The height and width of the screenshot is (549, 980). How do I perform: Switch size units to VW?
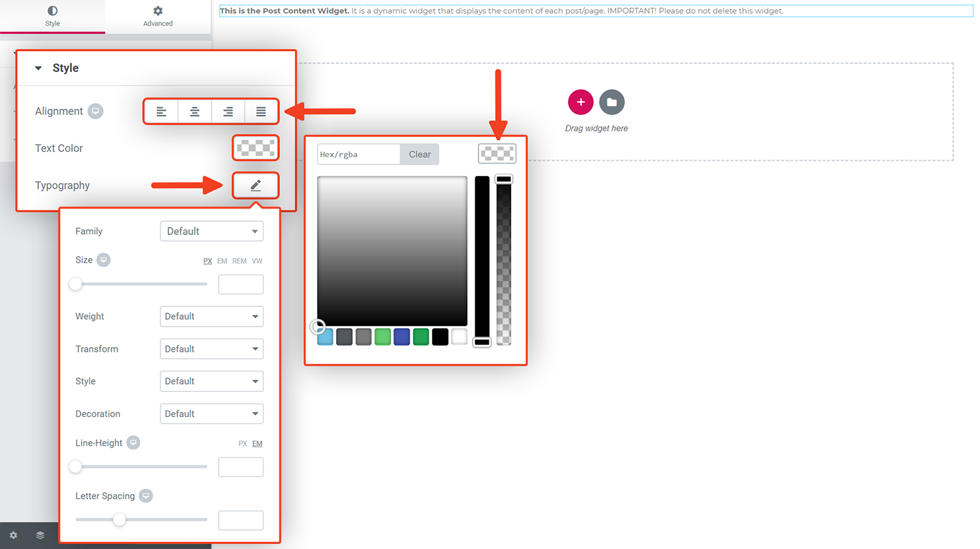(x=257, y=261)
